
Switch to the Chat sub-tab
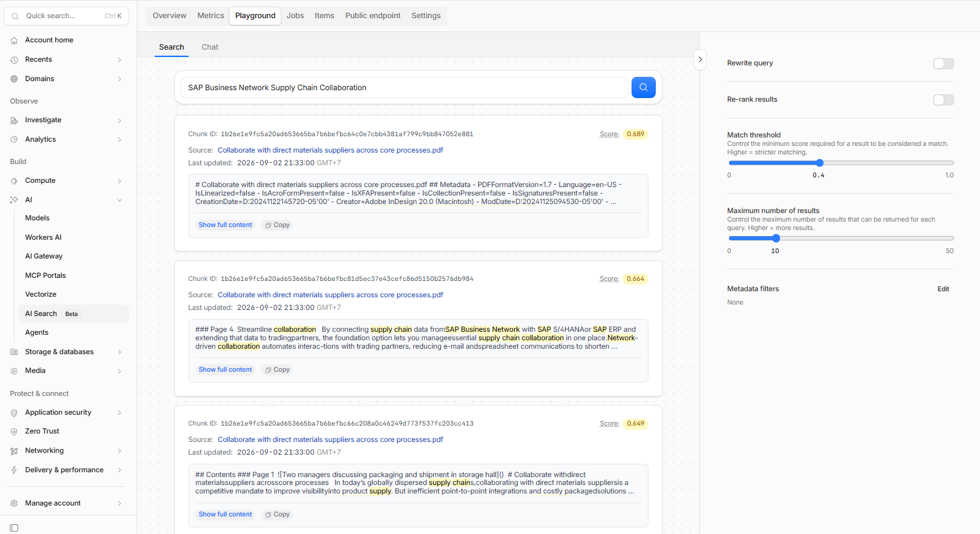(x=210, y=47)
